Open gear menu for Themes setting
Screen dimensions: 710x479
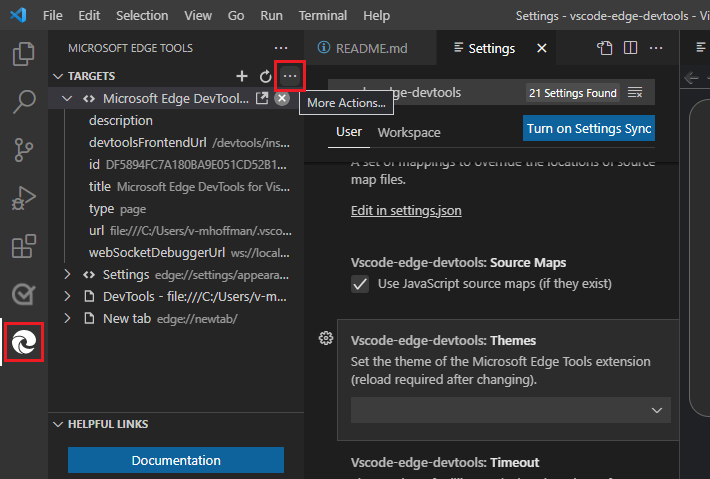click(x=326, y=338)
